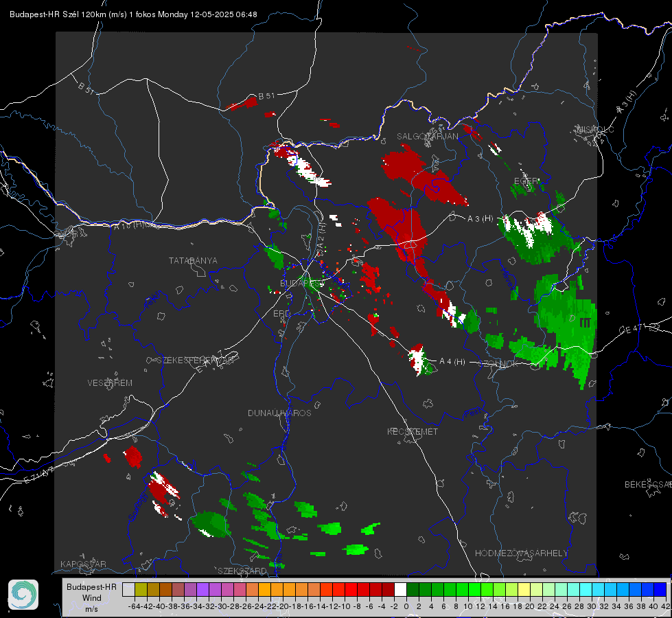Click the 'A 4 (H)' road label

[452, 362]
